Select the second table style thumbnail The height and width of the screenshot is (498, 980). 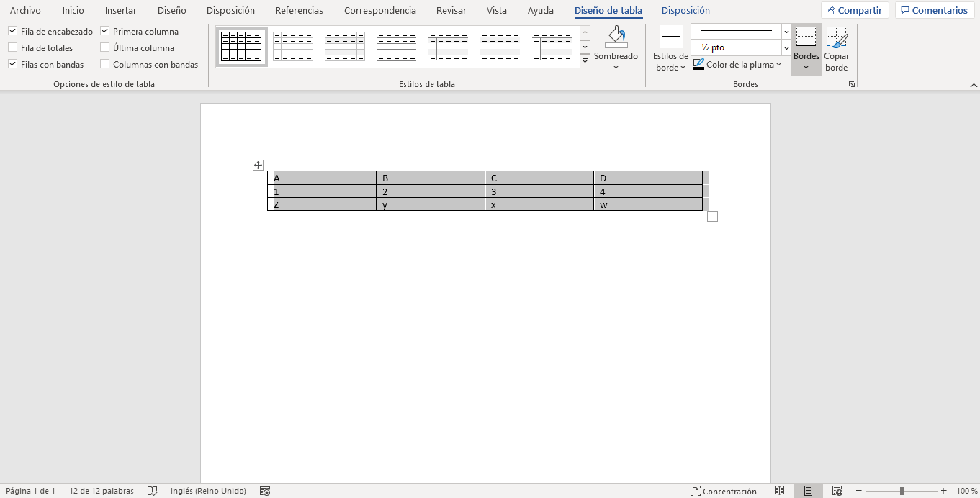tap(293, 47)
